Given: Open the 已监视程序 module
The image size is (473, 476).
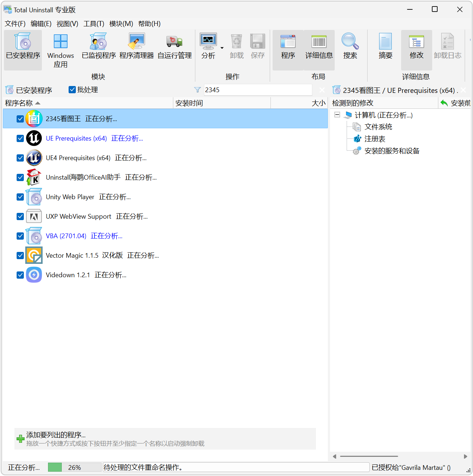Looking at the screenshot, I should click(x=99, y=50).
